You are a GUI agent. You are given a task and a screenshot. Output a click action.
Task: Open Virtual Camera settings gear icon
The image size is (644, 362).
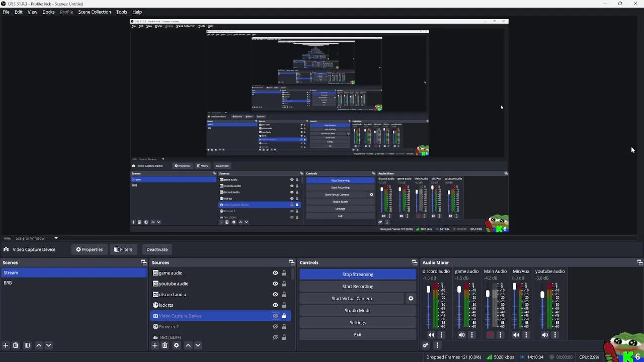pos(411,298)
